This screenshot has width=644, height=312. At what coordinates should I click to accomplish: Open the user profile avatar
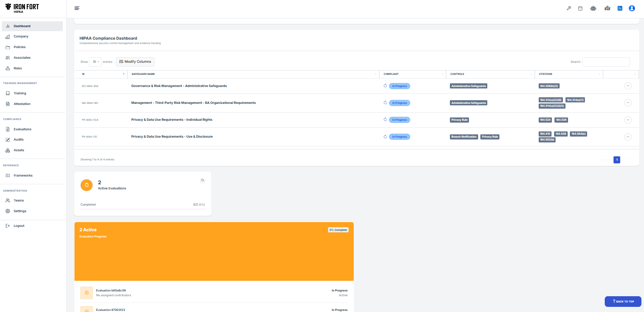[x=632, y=8]
